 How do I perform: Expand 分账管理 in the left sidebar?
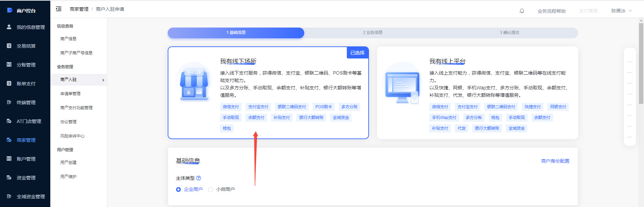pos(26,65)
